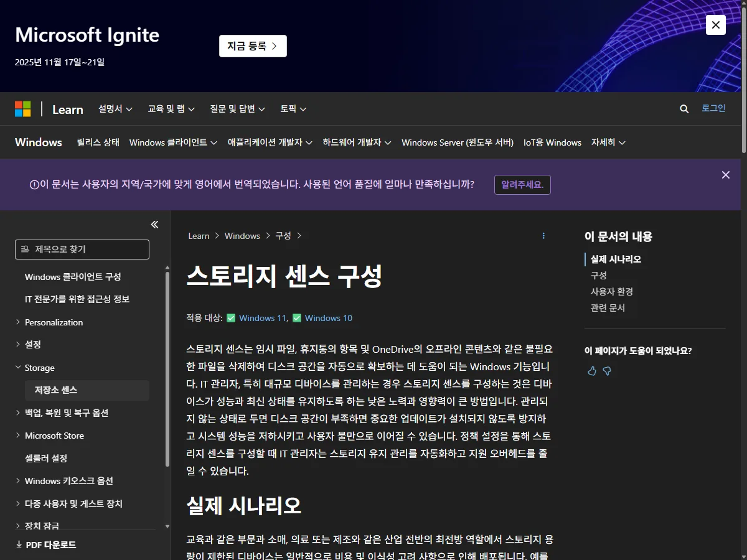747x560 pixels.
Task: Click the thumbs down feedback icon
Action: click(607, 371)
